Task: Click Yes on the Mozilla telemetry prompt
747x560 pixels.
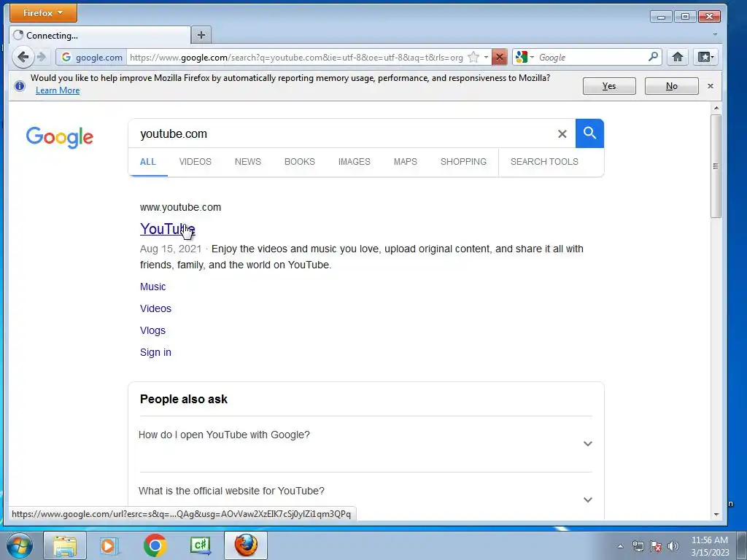Action: [x=609, y=86]
